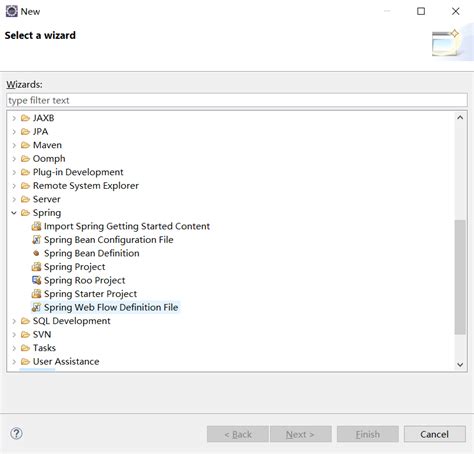The width and height of the screenshot is (474, 454).
Task: Select the Maven label text
Action: 47,145
